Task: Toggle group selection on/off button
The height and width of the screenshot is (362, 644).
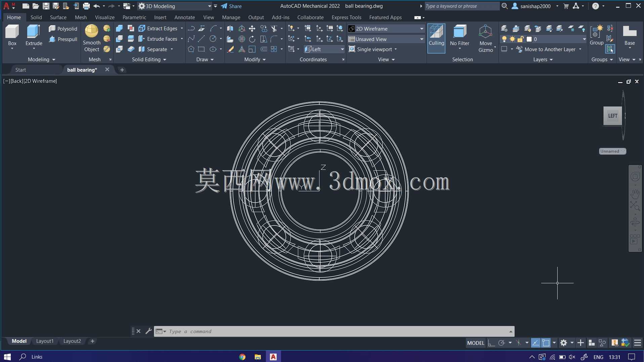Action: pyautogui.click(x=610, y=49)
